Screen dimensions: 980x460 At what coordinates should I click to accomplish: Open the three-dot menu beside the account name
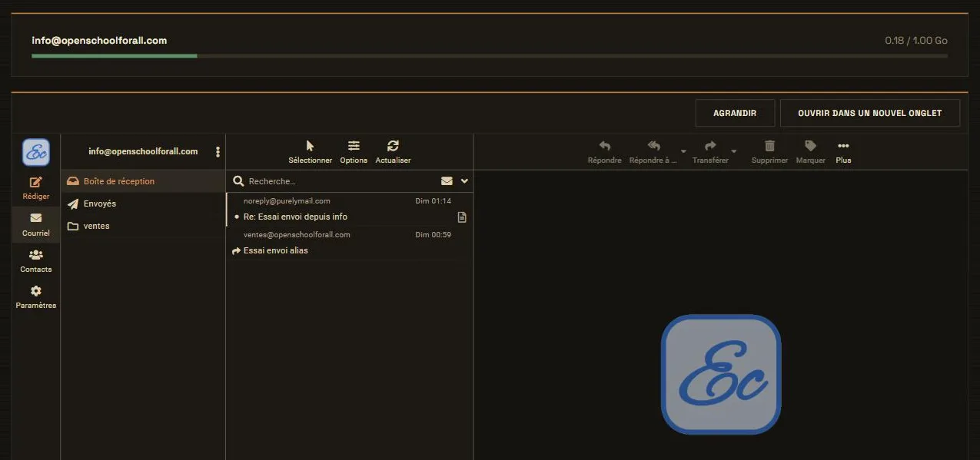[x=218, y=152]
